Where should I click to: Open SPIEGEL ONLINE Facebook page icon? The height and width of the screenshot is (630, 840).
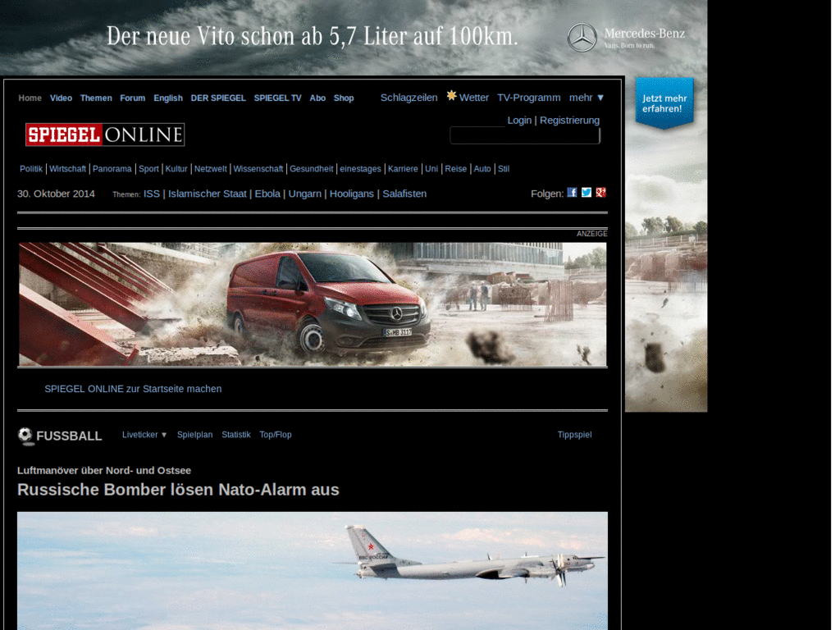[572, 192]
